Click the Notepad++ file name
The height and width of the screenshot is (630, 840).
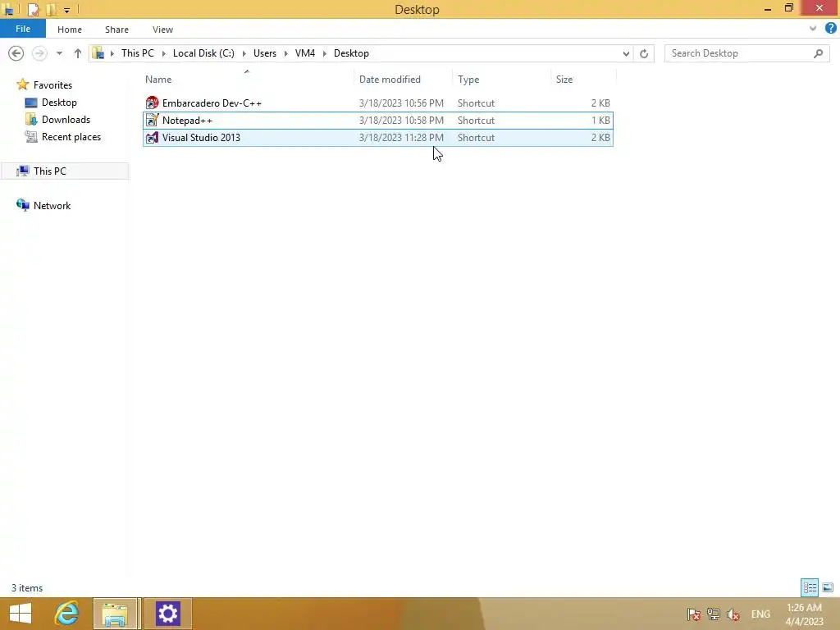187,120
